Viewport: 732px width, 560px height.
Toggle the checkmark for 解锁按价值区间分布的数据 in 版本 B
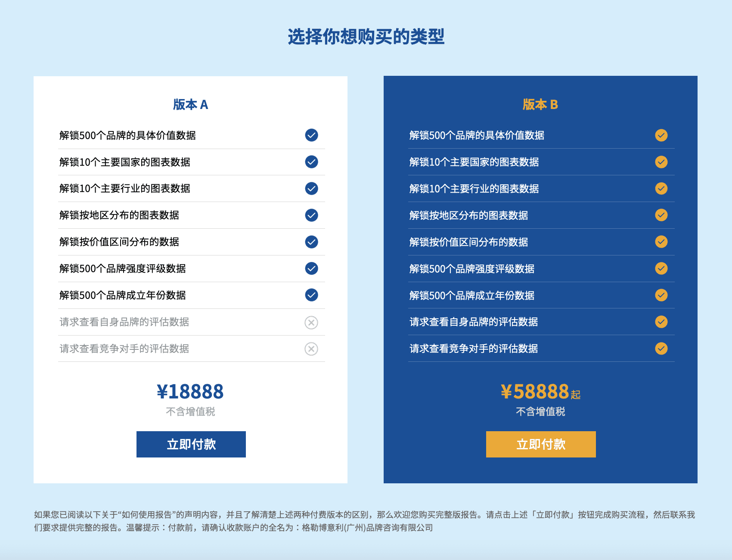coord(661,242)
